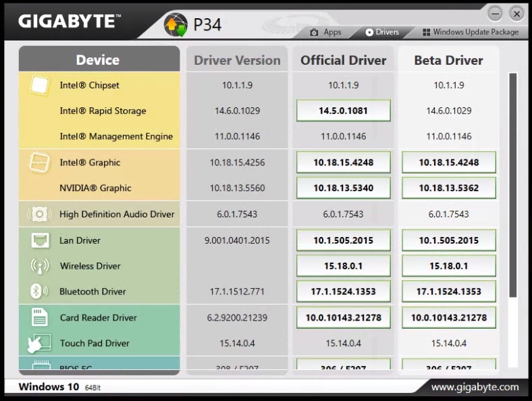532x401 pixels.
Task: Click the Driver Version column header
Action: tap(237, 60)
